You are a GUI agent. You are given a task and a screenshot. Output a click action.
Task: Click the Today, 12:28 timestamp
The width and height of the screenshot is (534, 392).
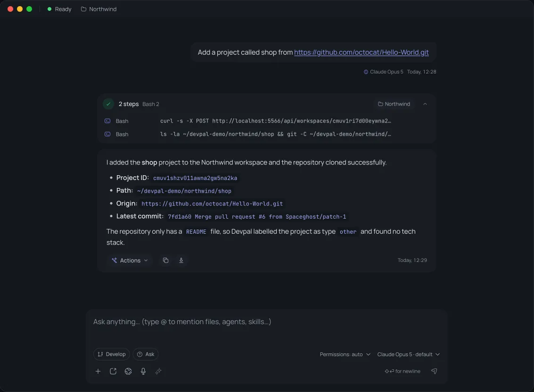(422, 72)
